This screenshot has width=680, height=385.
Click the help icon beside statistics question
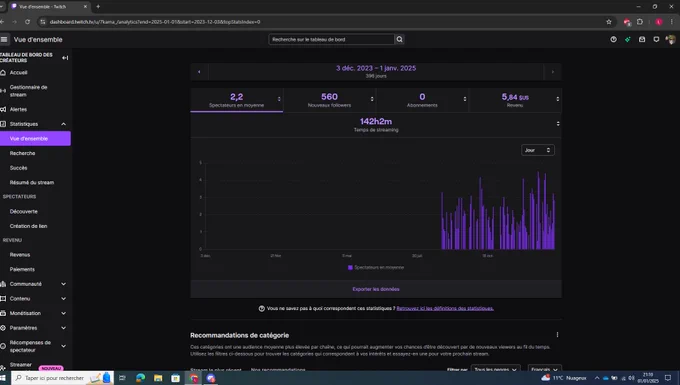click(x=262, y=309)
